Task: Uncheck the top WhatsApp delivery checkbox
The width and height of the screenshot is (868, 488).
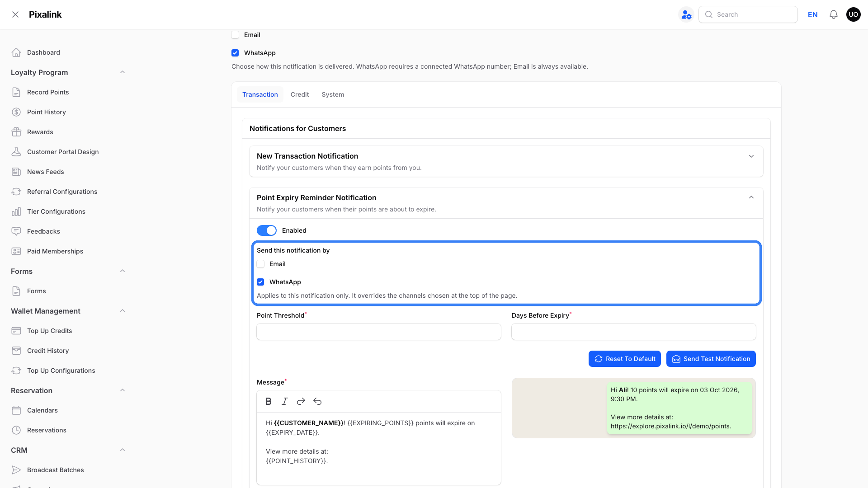Action: pos(235,53)
